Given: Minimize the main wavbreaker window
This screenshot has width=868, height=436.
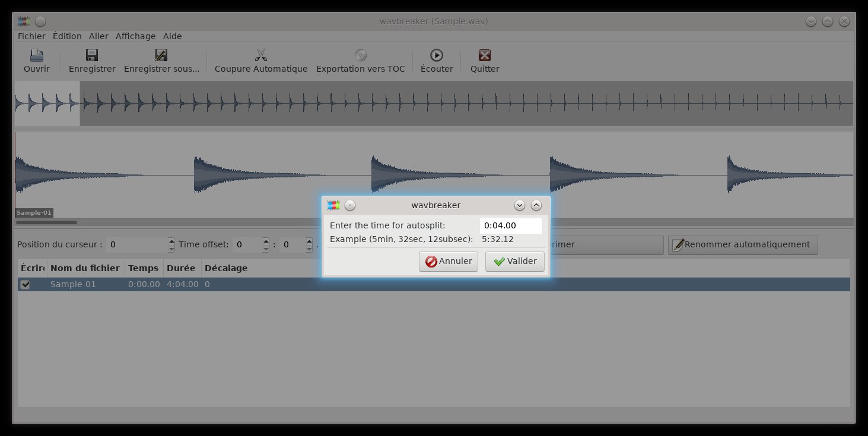Looking at the screenshot, I should (811, 21).
